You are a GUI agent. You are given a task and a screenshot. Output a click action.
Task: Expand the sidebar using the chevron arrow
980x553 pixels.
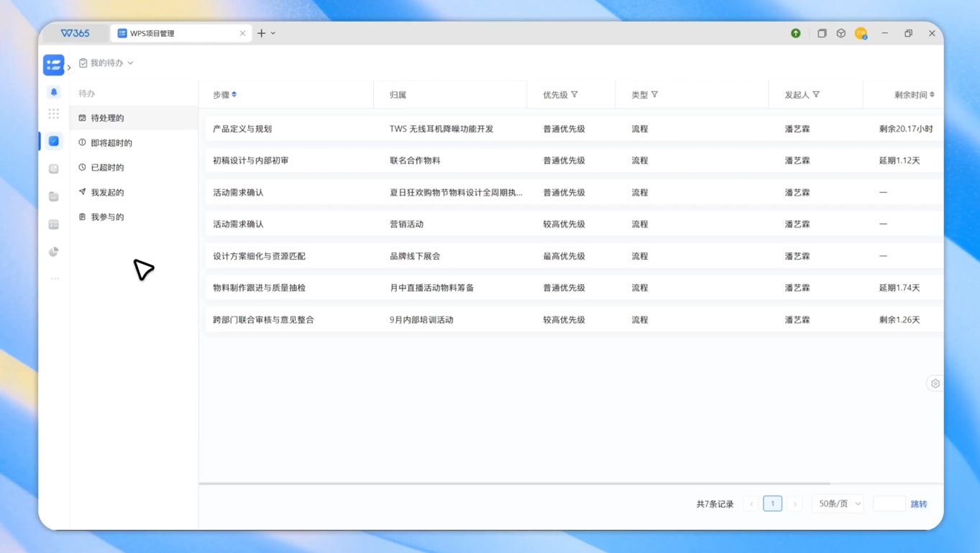(x=69, y=68)
